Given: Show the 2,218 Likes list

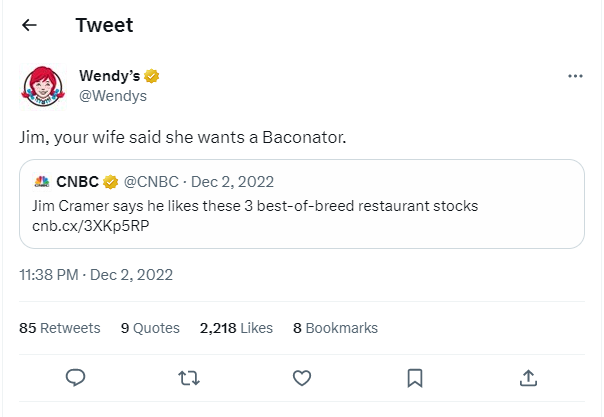Looking at the screenshot, I should [x=236, y=328].
